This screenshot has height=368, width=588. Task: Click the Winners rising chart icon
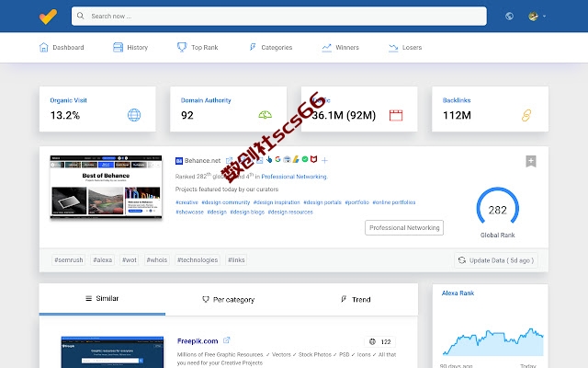click(327, 47)
